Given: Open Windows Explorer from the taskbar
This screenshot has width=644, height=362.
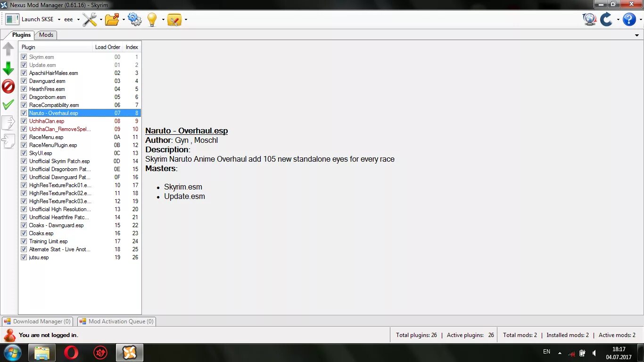Looking at the screenshot, I should point(42,353).
